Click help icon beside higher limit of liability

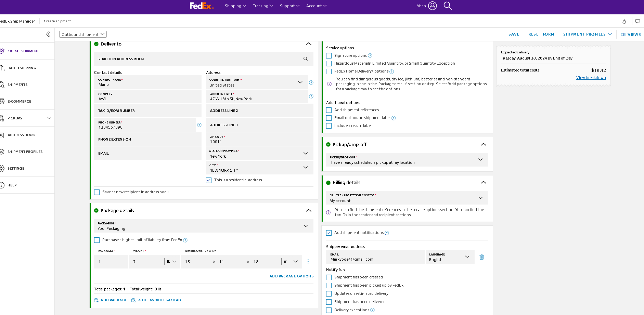pos(185,240)
